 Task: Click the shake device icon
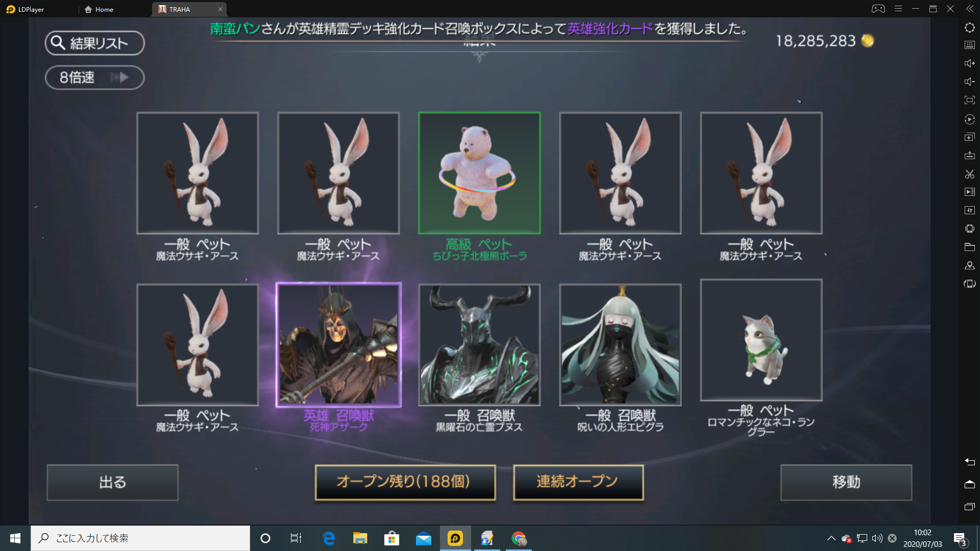click(970, 229)
